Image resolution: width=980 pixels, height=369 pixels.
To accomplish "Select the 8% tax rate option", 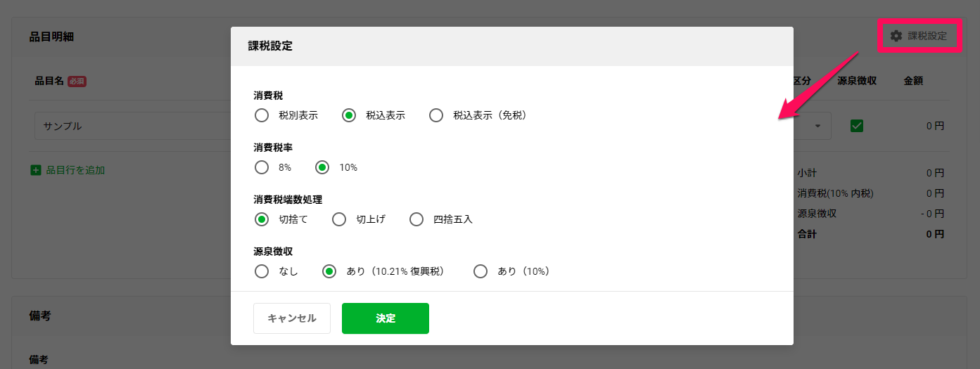I will 262,167.
